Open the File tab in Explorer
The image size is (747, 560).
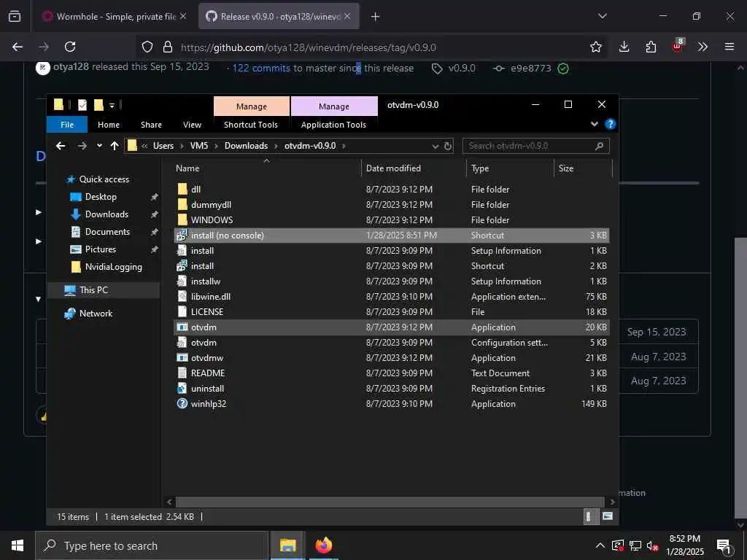pyautogui.click(x=67, y=125)
